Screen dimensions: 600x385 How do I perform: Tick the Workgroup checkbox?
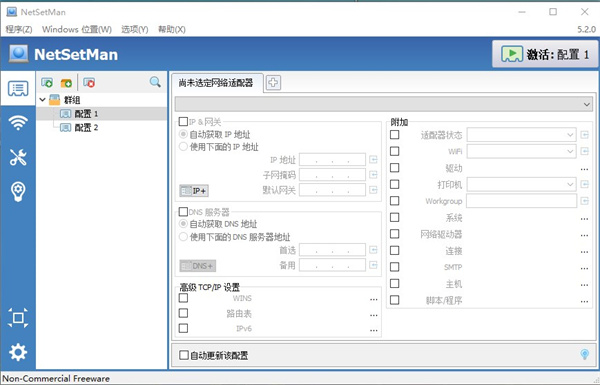point(395,201)
